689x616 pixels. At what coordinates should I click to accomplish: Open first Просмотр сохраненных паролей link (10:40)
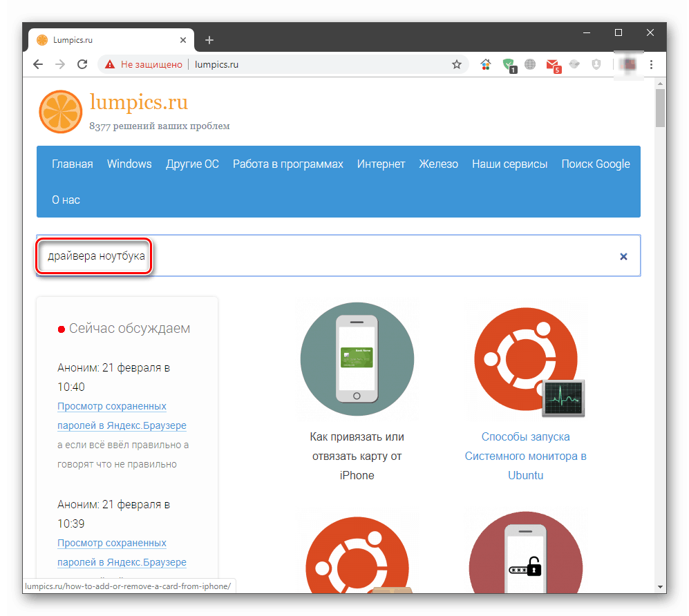(x=122, y=416)
